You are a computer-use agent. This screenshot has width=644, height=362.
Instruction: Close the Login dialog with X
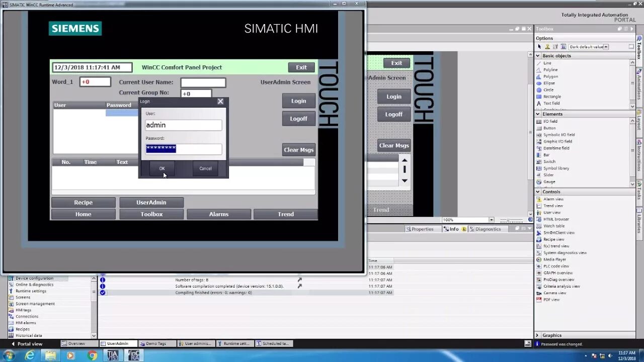pos(220,101)
